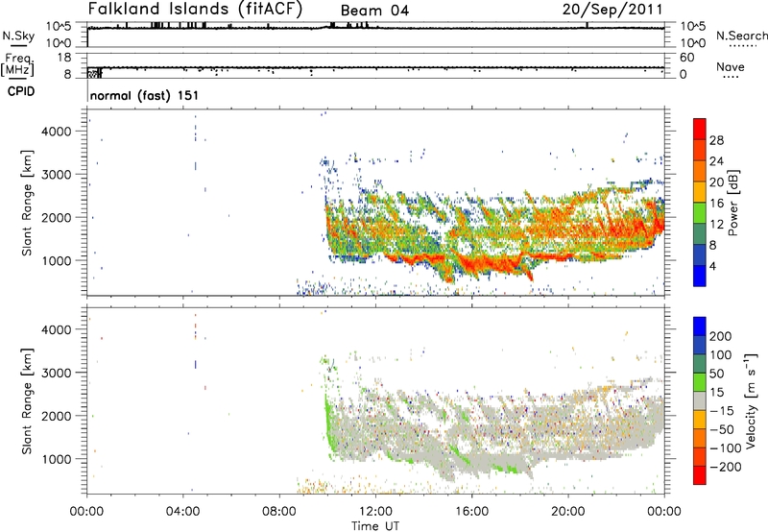
Task: Click the '28' Power colorbar tick value
Action: (716, 140)
